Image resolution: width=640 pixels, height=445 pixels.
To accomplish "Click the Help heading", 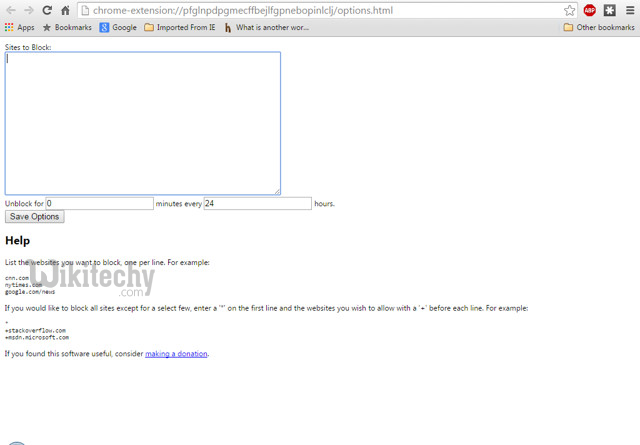I will click(x=18, y=240).
